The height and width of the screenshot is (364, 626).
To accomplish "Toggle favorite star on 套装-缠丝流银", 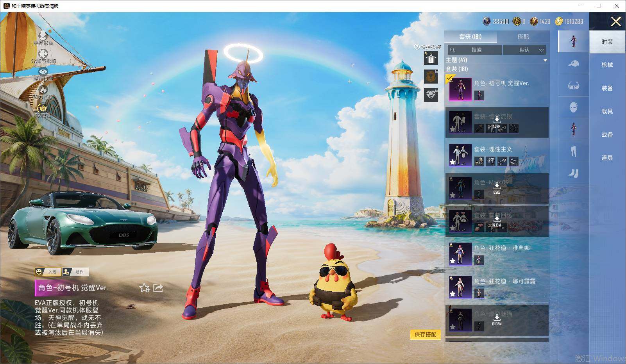I will coord(453,129).
